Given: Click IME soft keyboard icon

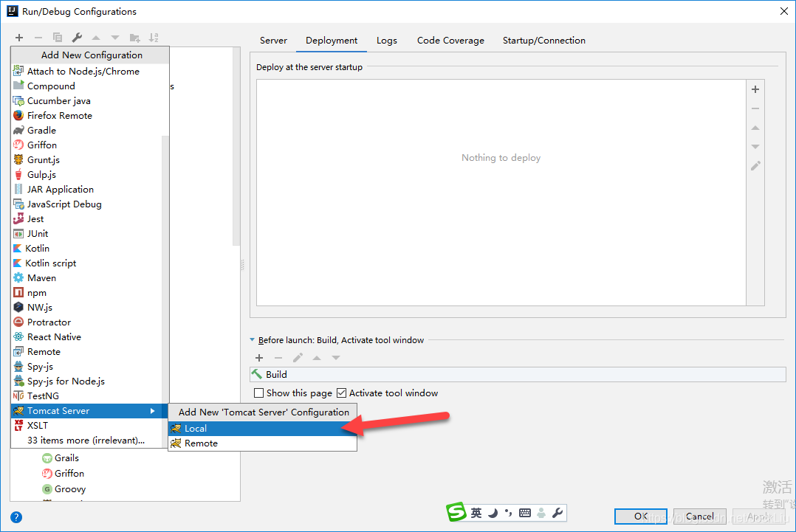Looking at the screenshot, I should [x=525, y=514].
